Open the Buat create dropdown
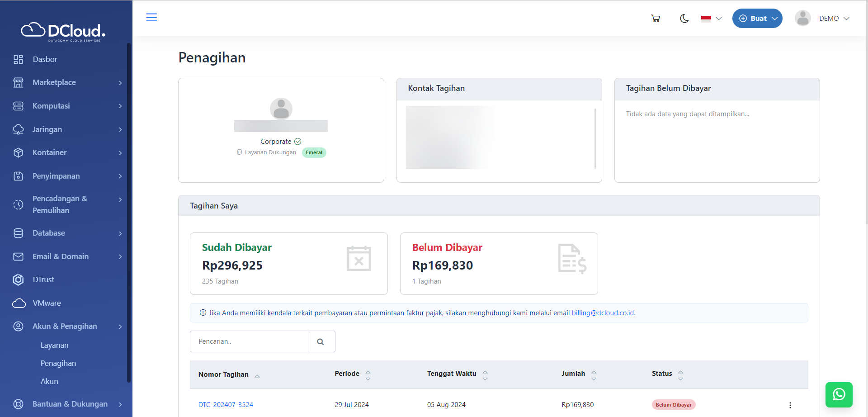This screenshot has width=868, height=417. pos(757,19)
